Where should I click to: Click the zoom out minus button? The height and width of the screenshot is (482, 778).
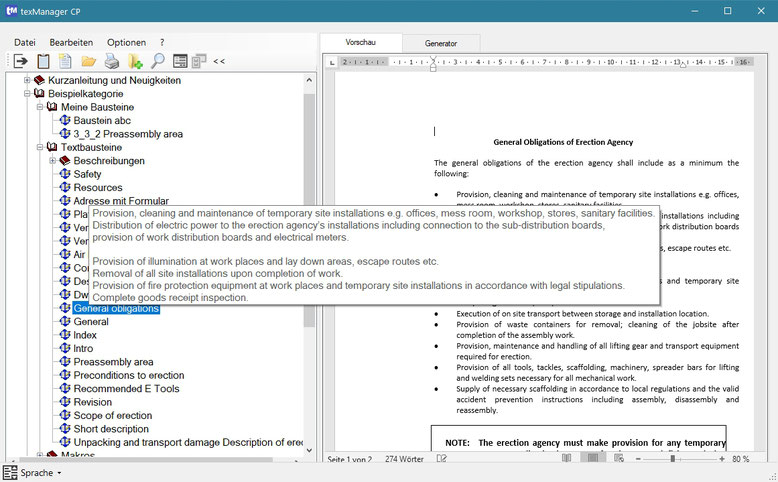click(638, 459)
